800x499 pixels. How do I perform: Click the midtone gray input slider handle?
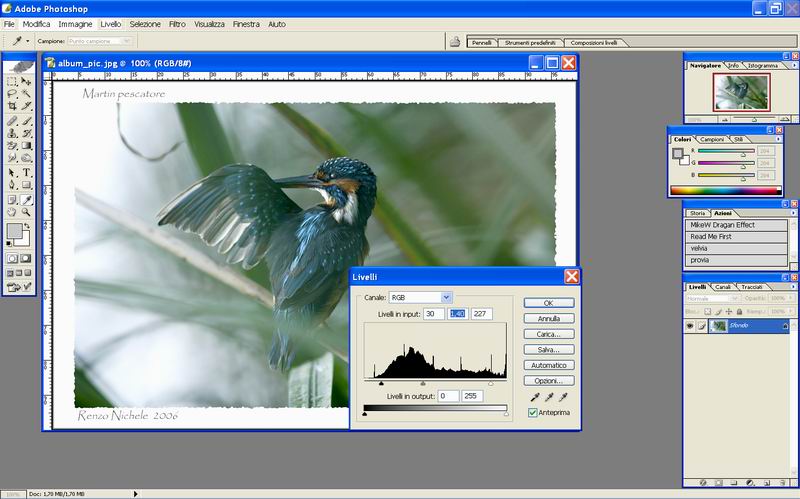[423, 383]
